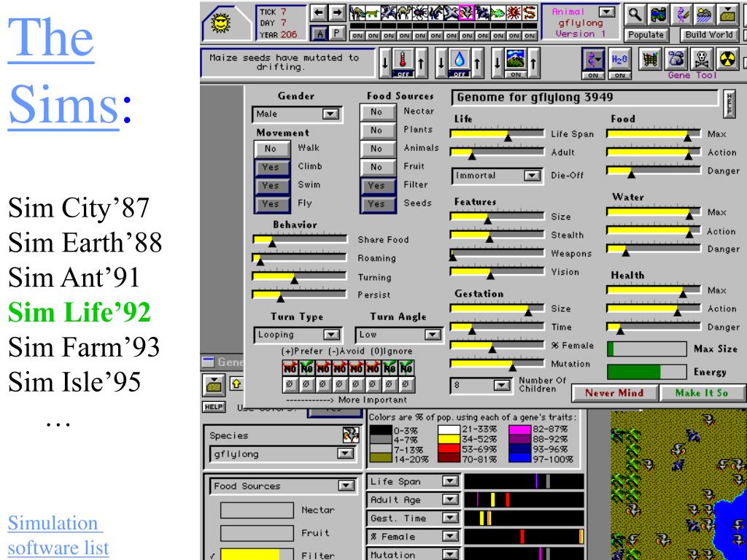Select the A mode button
The width and height of the screenshot is (747, 560).
[x=320, y=34]
